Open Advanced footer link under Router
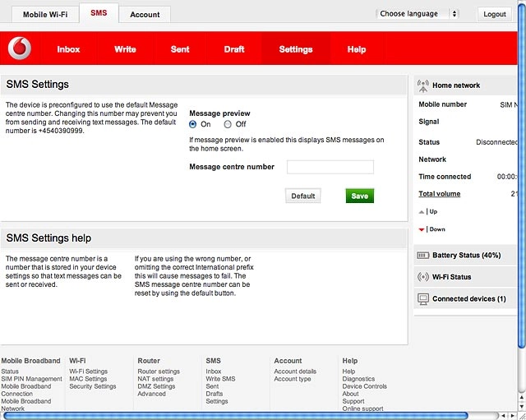The width and height of the screenshot is (526, 420). pyautogui.click(x=151, y=394)
